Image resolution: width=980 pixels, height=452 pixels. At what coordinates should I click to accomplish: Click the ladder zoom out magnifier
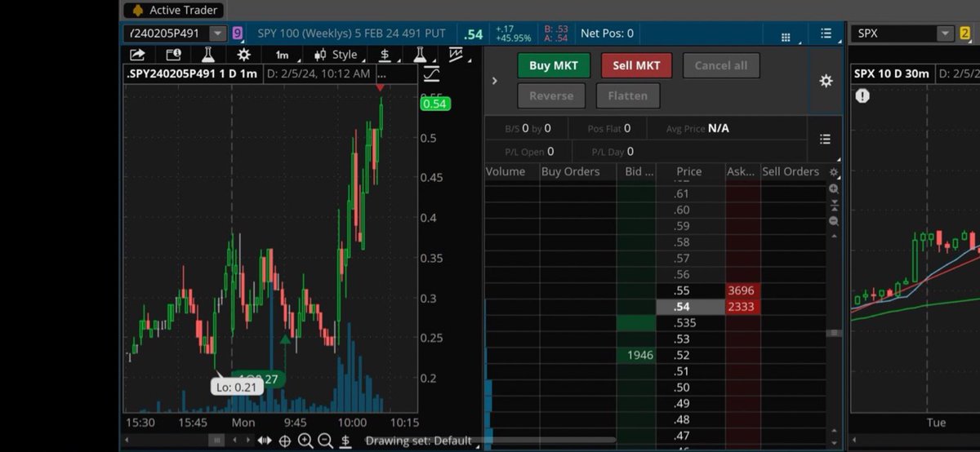834,221
